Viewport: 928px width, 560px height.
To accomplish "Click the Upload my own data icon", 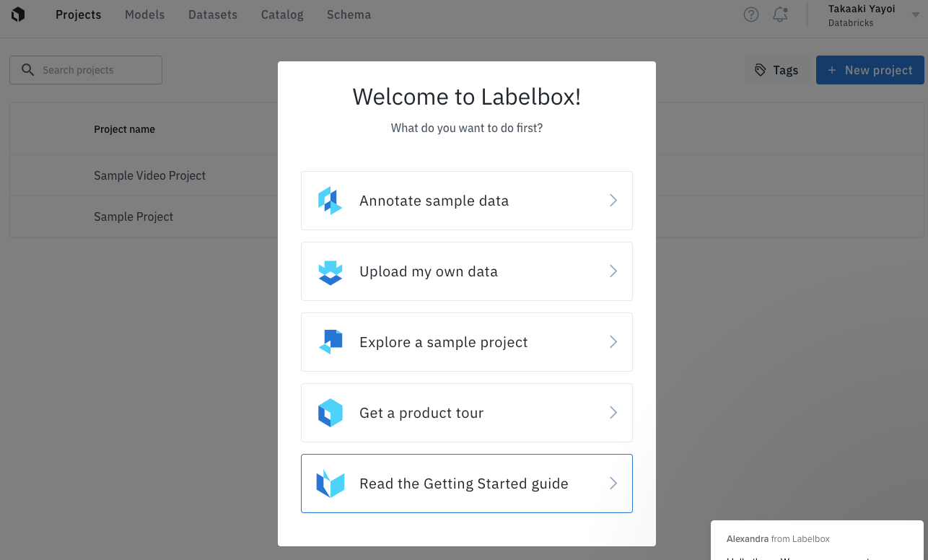I will 330,272.
